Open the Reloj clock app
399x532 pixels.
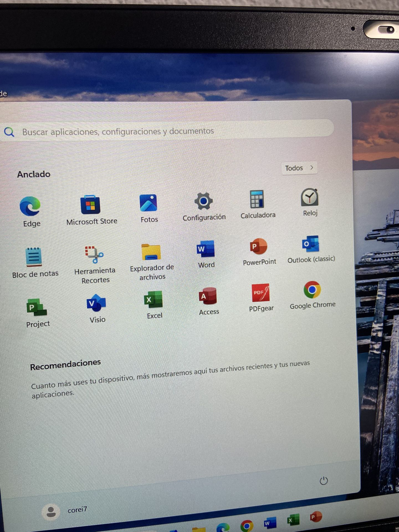[x=310, y=202]
